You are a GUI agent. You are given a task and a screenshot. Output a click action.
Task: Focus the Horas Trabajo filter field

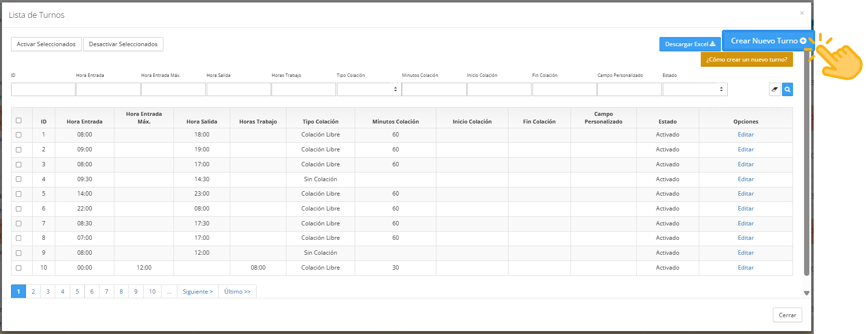pyautogui.click(x=304, y=89)
